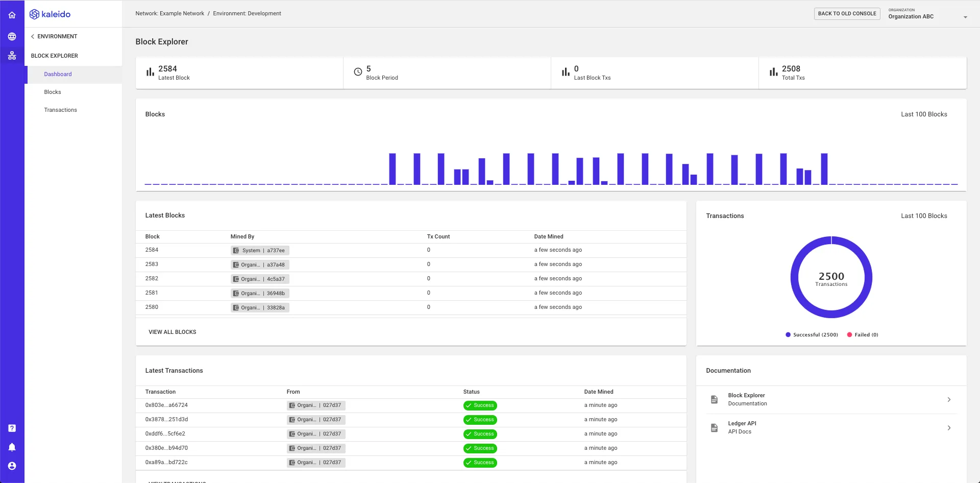Open the account avatar icon
The height and width of the screenshot is (483, 980).
click(x=12, y=465)
